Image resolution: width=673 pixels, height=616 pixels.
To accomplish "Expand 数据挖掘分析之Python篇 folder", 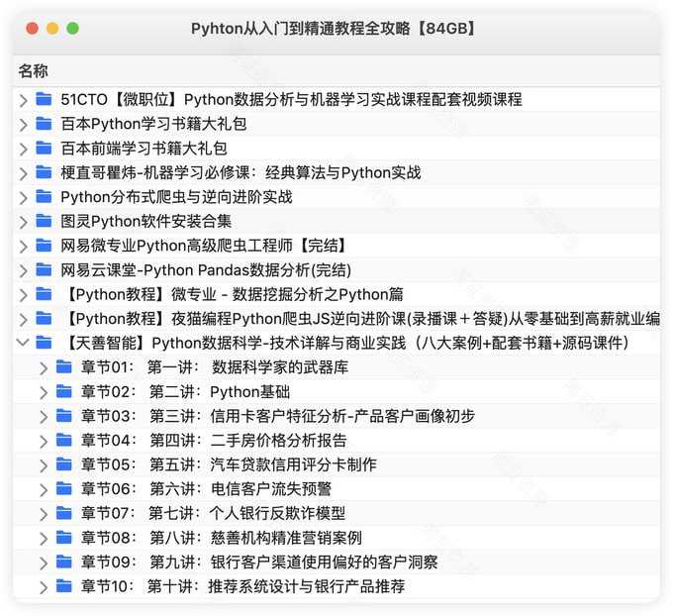I will point(23,295).
